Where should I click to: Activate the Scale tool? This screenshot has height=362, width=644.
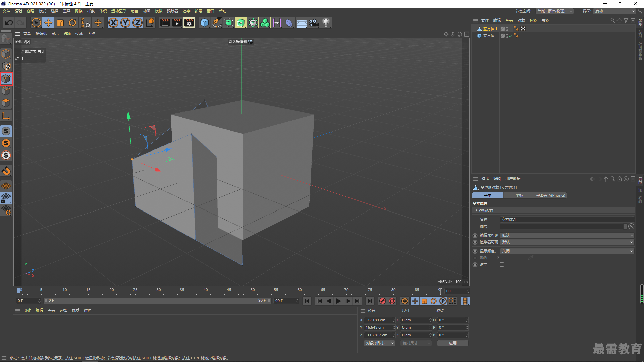click(60, 23)
